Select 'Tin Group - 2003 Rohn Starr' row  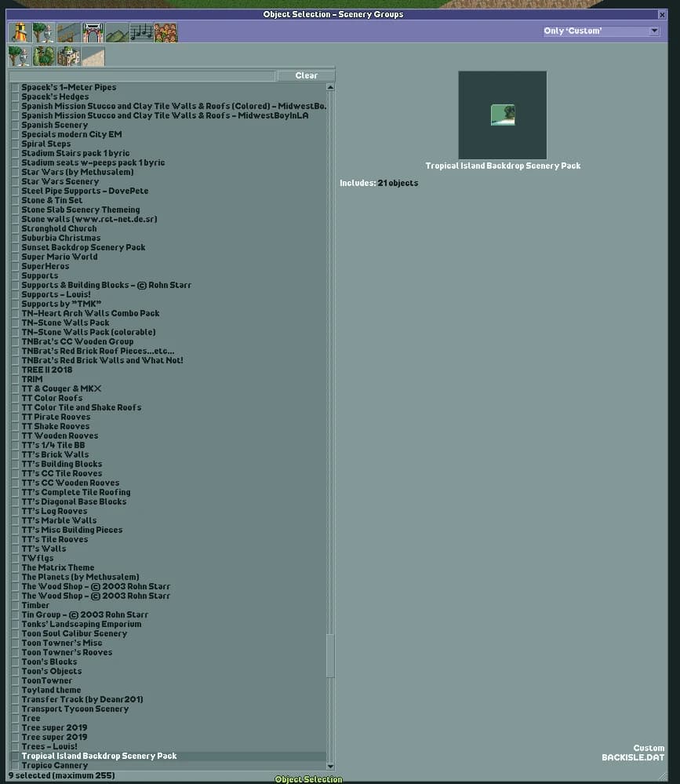click(x=169, y=614)
